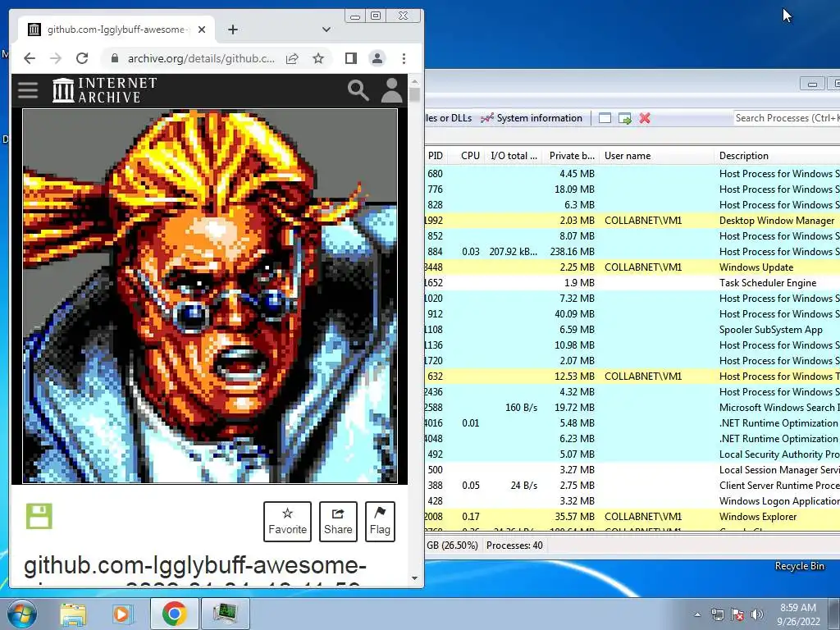This screenshot has width=840, height=630.
Task: Toggle Chrome side panel
Action: 351,58
